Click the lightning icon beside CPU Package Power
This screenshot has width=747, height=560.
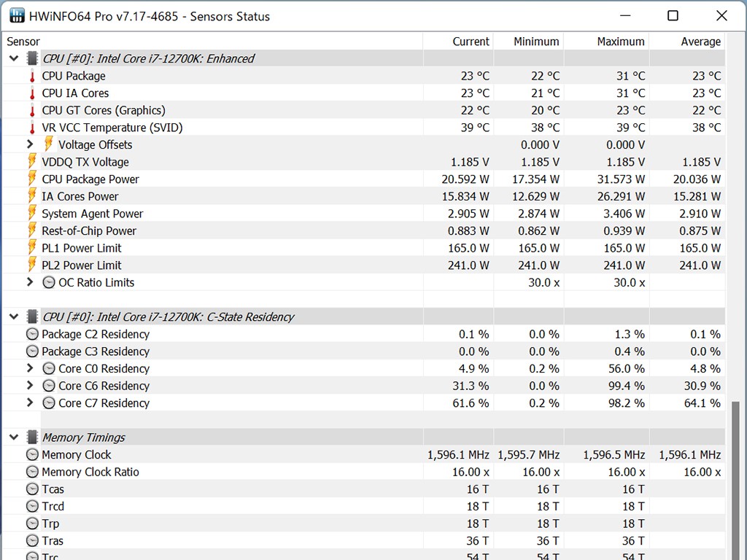pos(32,179)
